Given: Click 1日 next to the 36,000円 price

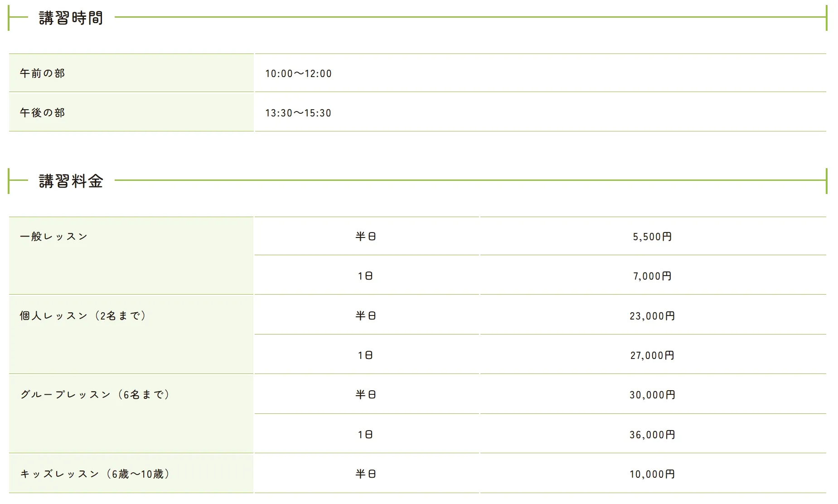Looking at the screenshot, I should pyautogui.click(x=365, y=435).
